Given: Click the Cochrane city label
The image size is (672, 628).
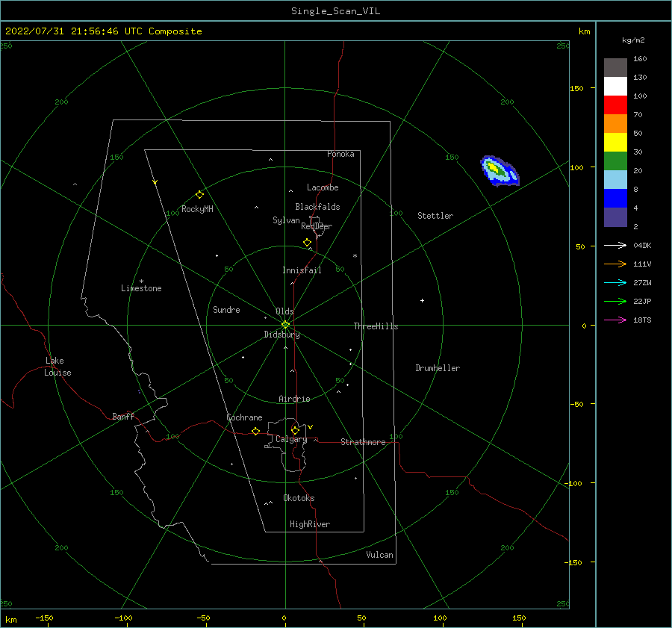Looking at the screenshot, I should click(x=244, y=417).
